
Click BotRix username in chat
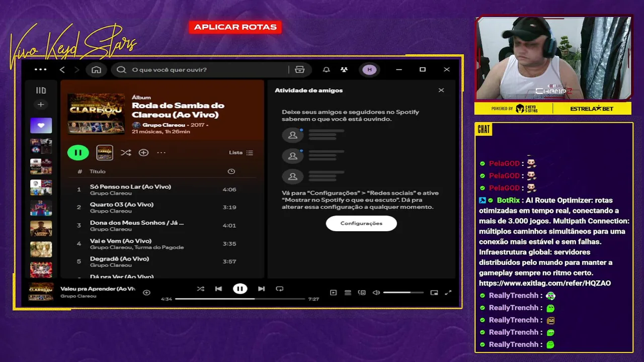click(x=508, y=200)
